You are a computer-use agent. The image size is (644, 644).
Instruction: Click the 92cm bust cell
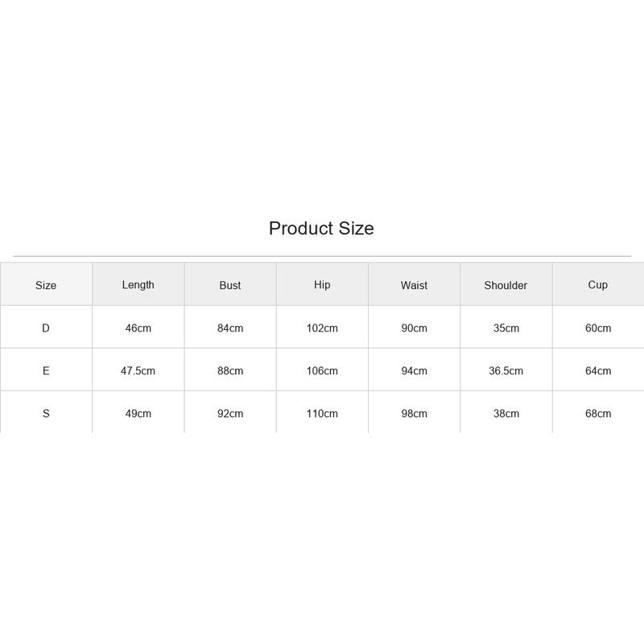230,413
